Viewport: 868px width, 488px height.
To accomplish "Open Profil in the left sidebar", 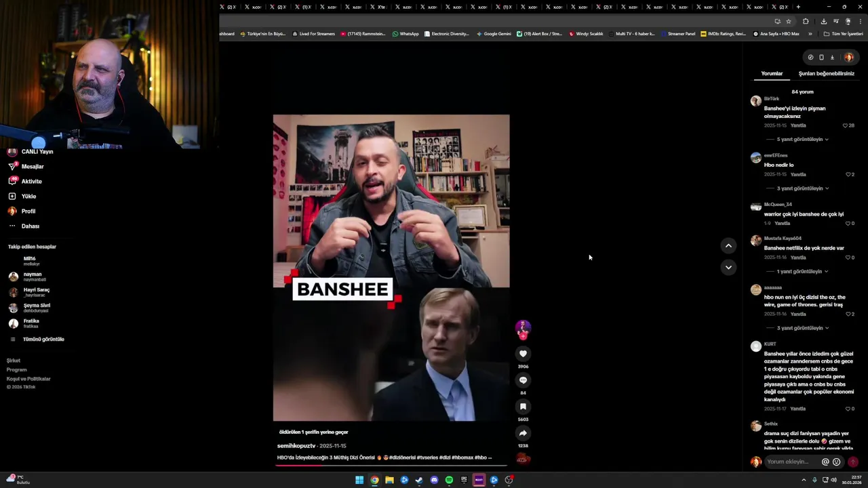I will 22,211.
